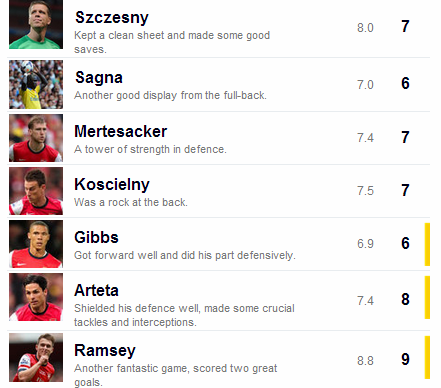Click Ramsey's bold rating of 9
This screenshot has width=441, height=388.
pos(405,359)
